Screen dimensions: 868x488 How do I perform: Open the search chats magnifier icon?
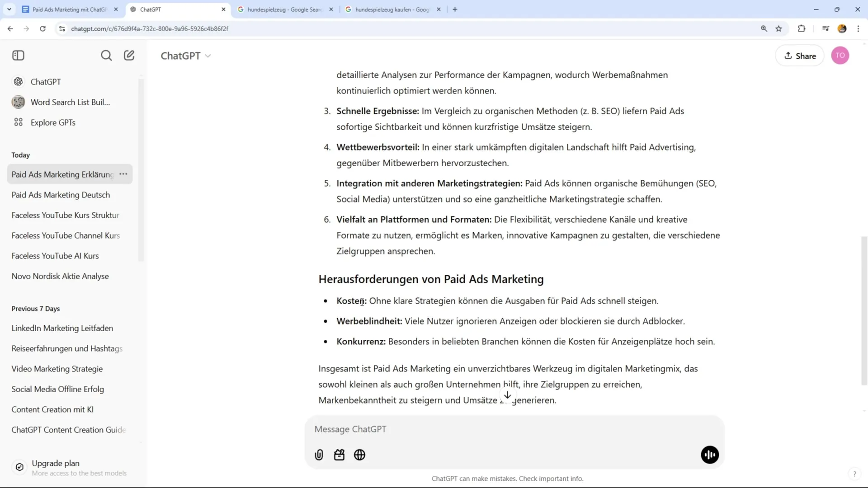[106, 56]
